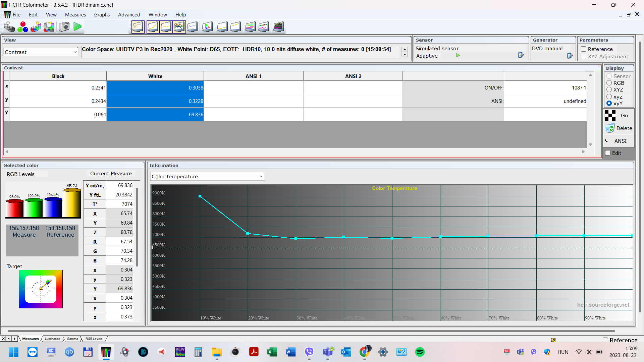Click the gray scale measure icon
The height and width of the screenshot is (362, 644).
pyautogui.click(x=9, y=27)
